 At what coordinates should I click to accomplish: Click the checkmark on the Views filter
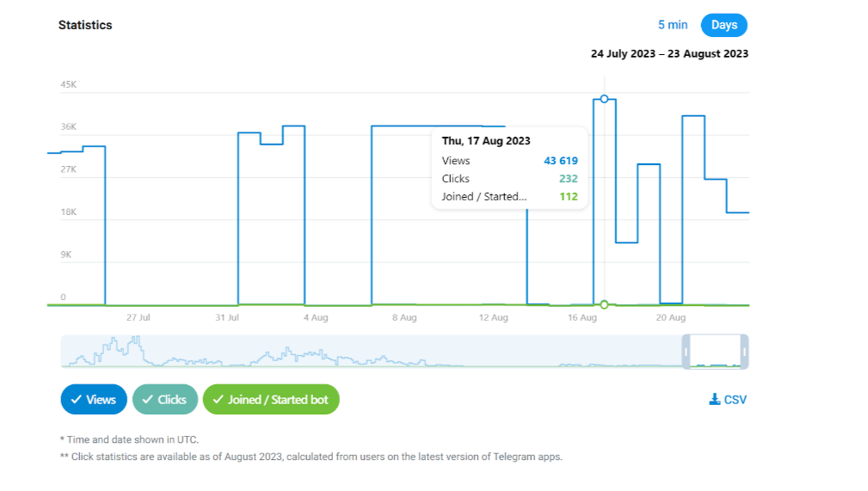click(x=77, y=400)
